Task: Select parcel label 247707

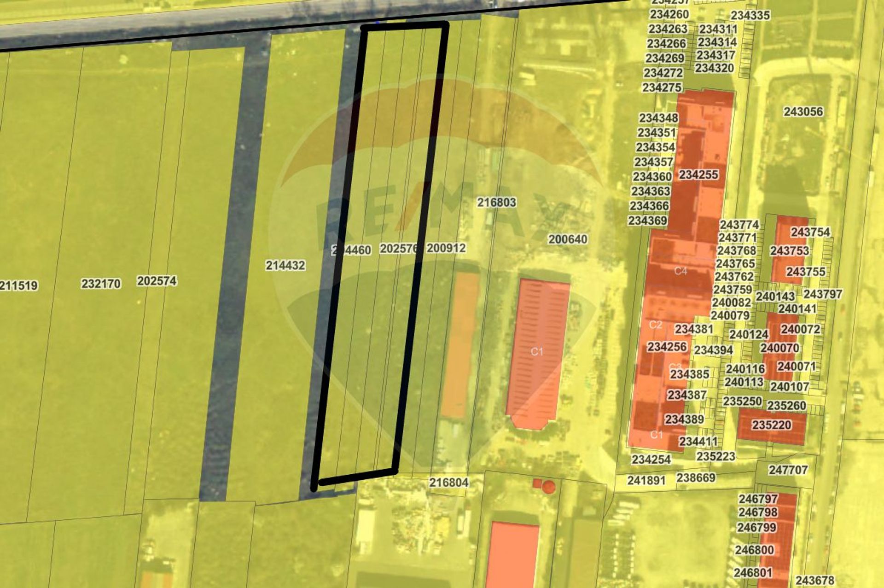Action: pyautogui.click(x=788, y=470)
